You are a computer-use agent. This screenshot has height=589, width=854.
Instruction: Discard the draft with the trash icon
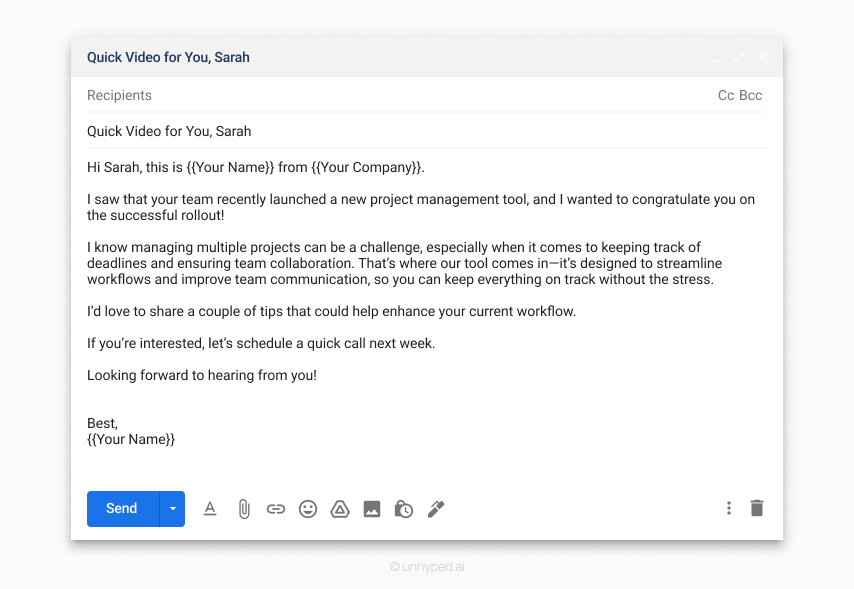pos(757,508)
